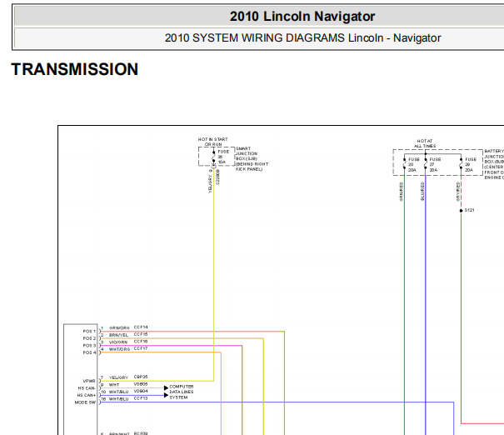Click the "COMPUTER DATA LINES SYSTEM" reference
The image size is (504, 435).
click(182, 392)
